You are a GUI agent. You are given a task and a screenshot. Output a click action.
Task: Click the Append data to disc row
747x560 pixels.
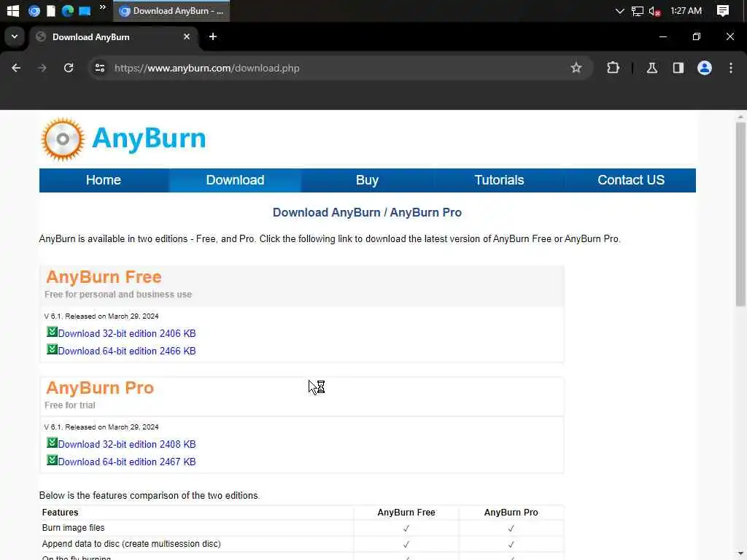click(301, 544)
